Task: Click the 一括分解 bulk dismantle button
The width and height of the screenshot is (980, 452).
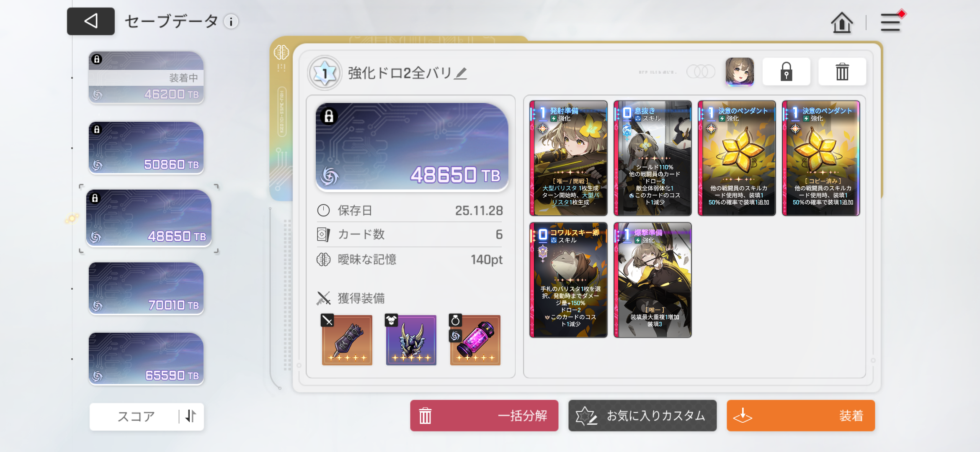Action: tap(484, 416)
